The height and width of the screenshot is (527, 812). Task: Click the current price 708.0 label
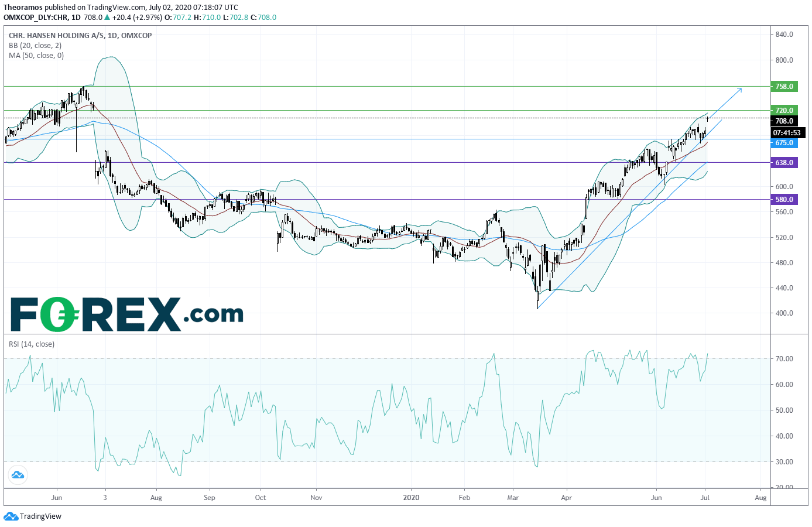[784, 121]
